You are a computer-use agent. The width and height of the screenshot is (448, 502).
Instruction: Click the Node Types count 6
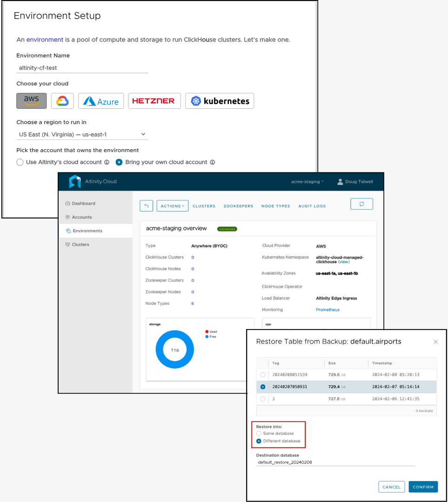coord(193,304)
